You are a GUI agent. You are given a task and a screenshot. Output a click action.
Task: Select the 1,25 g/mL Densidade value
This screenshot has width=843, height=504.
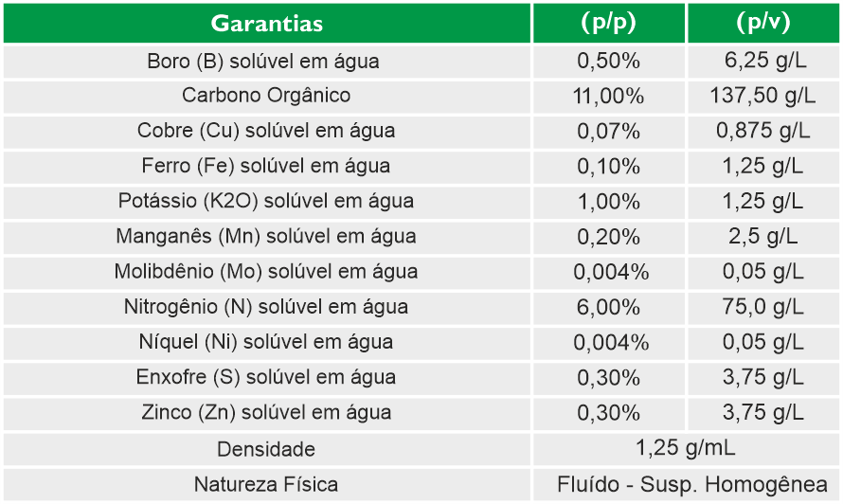click(685, 448)
